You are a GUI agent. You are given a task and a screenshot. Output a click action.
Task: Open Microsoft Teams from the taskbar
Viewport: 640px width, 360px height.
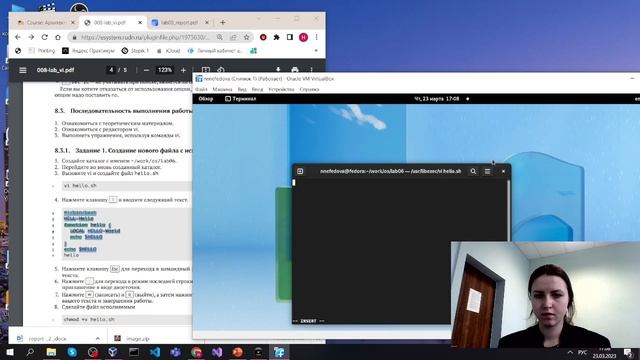pos(176,352)
